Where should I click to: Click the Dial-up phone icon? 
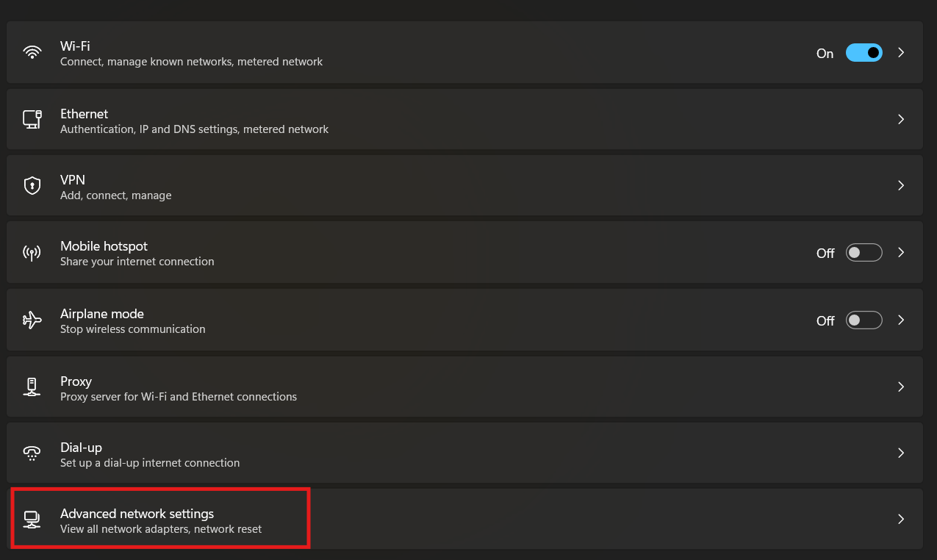pyautogui.click(x=32, y=453)
